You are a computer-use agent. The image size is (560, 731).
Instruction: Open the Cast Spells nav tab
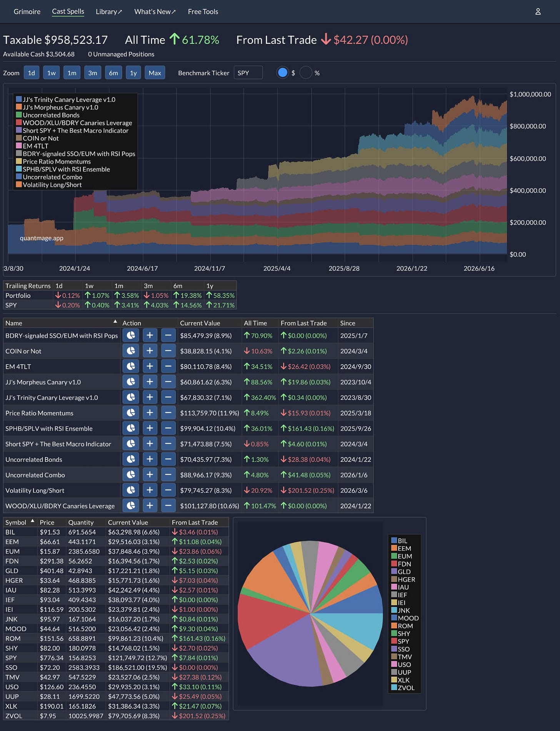tap(68, 12)
